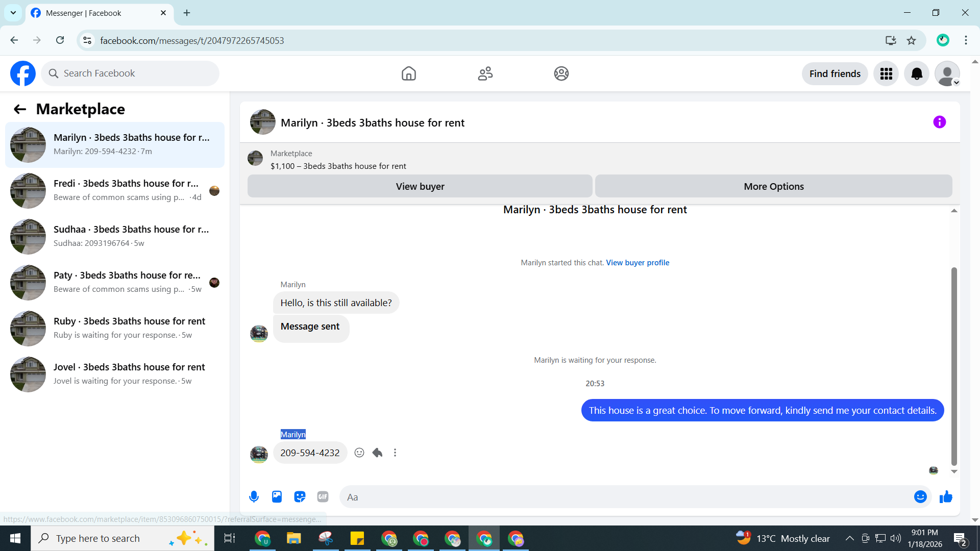Screen dimensions: 980x551
Task: Open more options for phone message
Action: pyautogui.click(x=395, y=453)
